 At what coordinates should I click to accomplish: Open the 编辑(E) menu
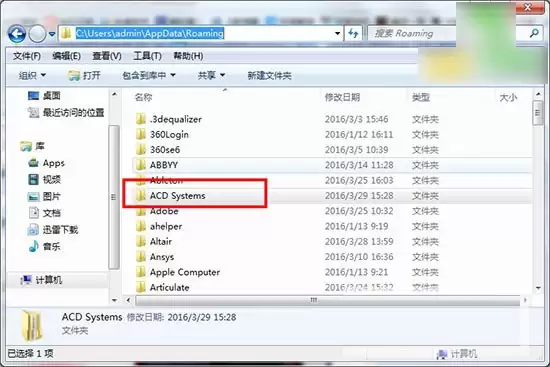(66, 56)
